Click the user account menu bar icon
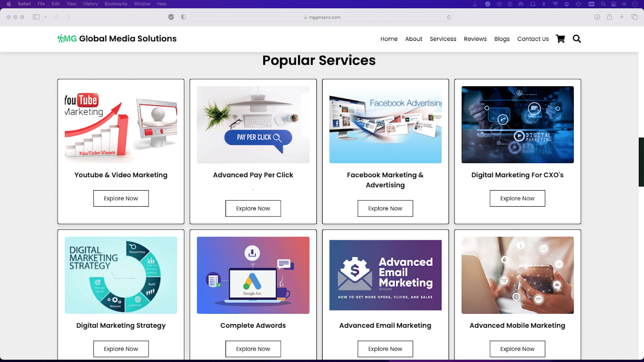644x362 pixels. click(x=566, y=4)
